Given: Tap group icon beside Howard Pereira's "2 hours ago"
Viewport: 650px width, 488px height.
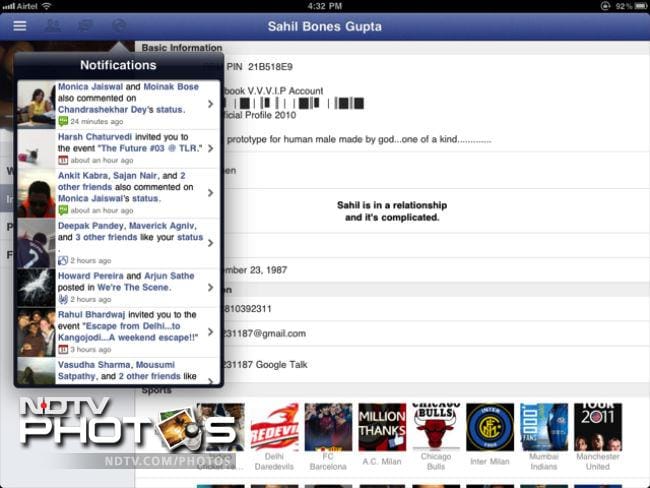Looking at the screenshot, I should (x=63, y=299).
